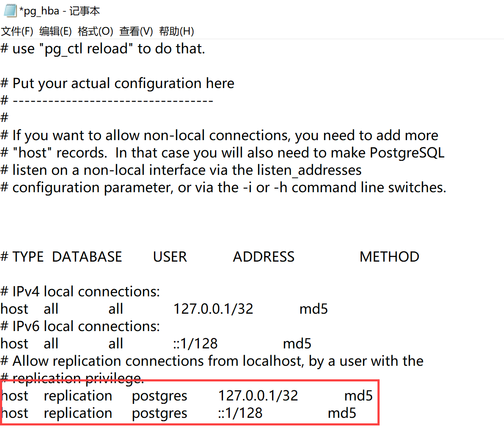Screen dimensions: 504x439
Task: Click the word md5 on the IPv6 host line
Action: pyautogui.click(x=297, y=343)
